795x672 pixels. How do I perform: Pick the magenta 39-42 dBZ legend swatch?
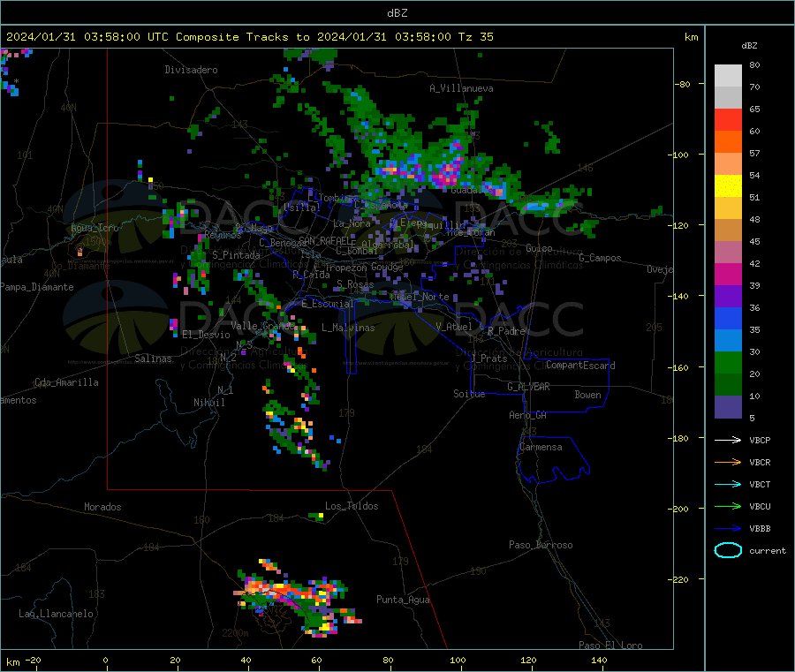point(728,274)
